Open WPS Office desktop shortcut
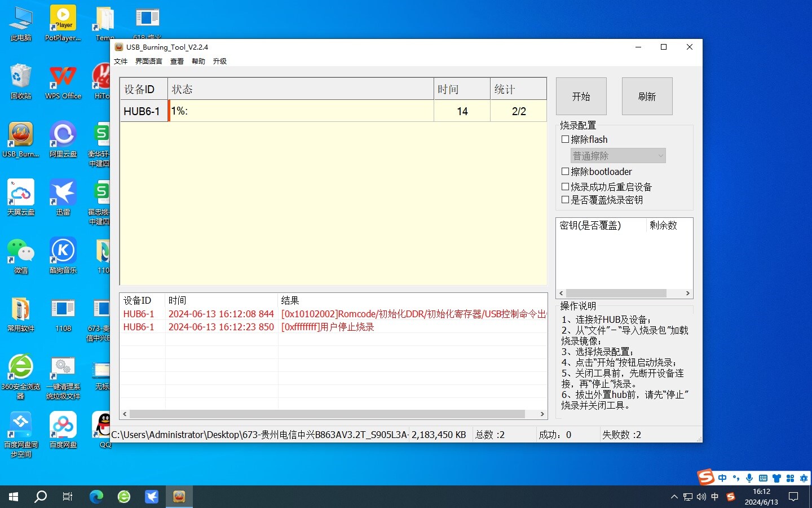Screen dimensions: 812x508 tap(63, 82)
